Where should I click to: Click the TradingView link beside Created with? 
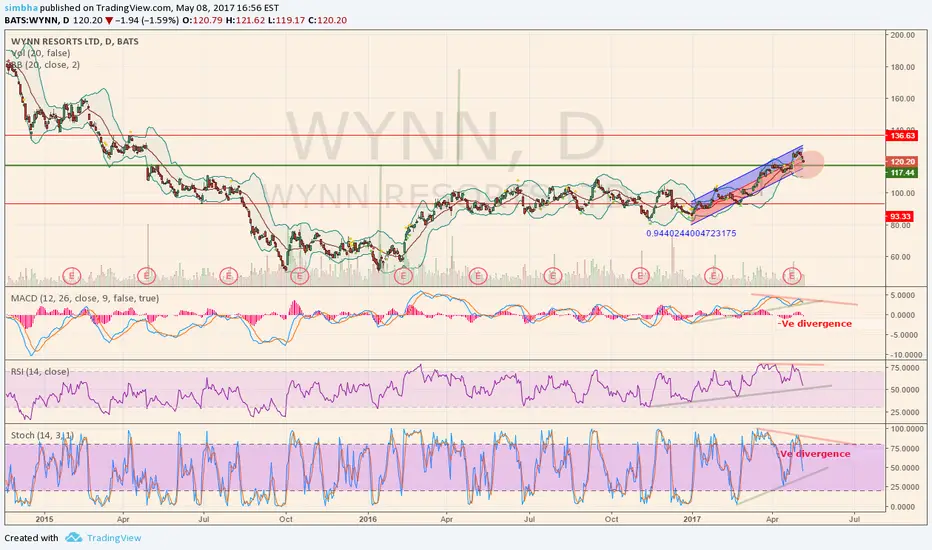[x=114, y=538]
